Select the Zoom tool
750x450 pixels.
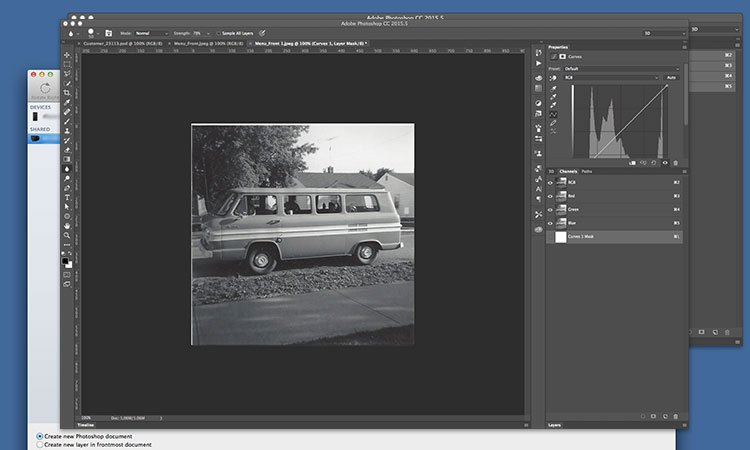pyautogui.click(x=67, y=235)
